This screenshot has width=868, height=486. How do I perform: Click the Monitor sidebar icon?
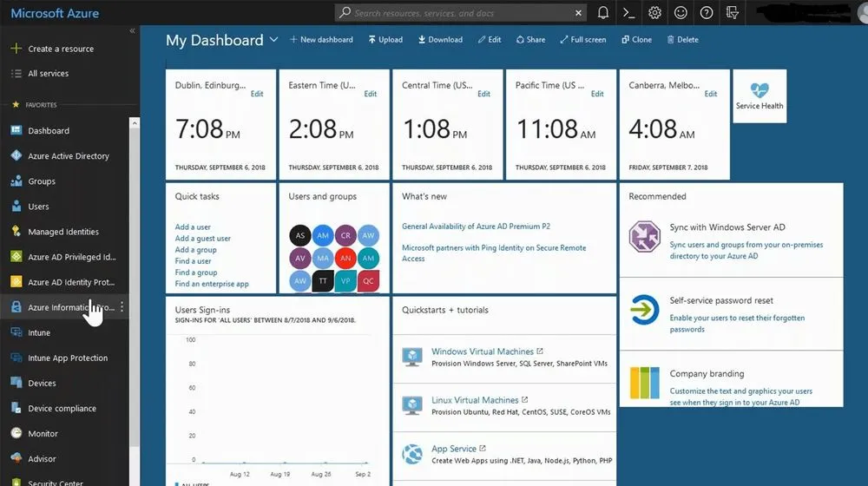16,433
